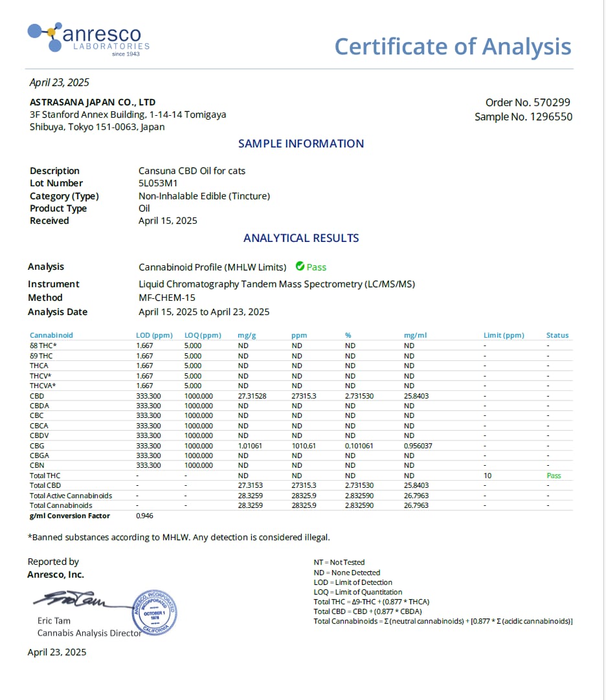This screenshot has width=606, height=700.
Task: Click the Non-Inhalable Edible (Tincture) category value
Action: 204,196
